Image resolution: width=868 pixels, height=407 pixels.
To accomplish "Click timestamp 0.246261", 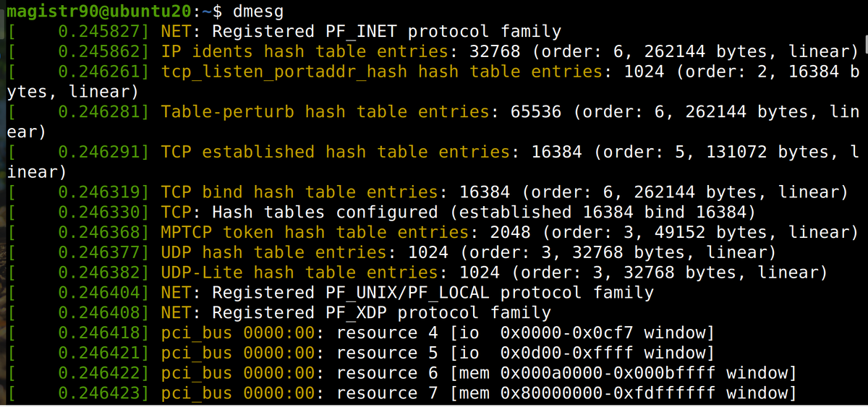I will (x=98, y=72).
